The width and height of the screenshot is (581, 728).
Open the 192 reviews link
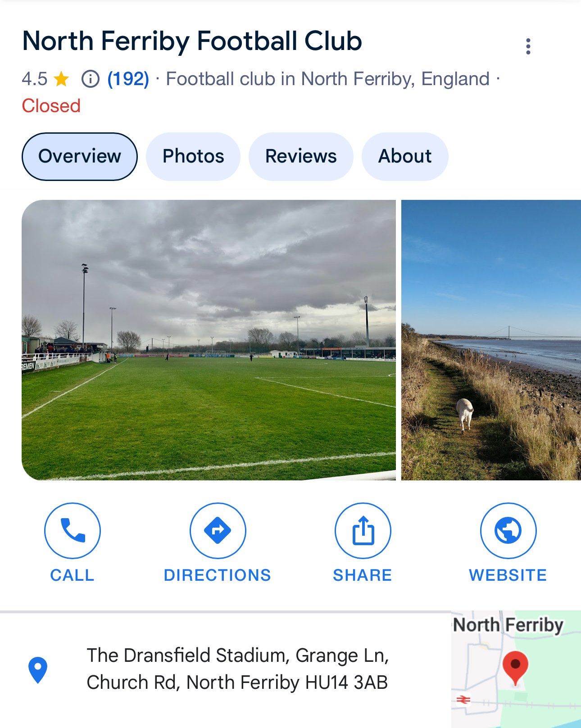(x=128, y=79)
